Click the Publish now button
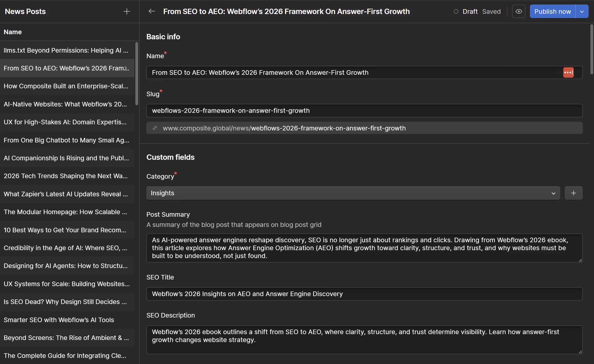Image resolution: width=594 pixels, height=364 pixels. point(552,11)
